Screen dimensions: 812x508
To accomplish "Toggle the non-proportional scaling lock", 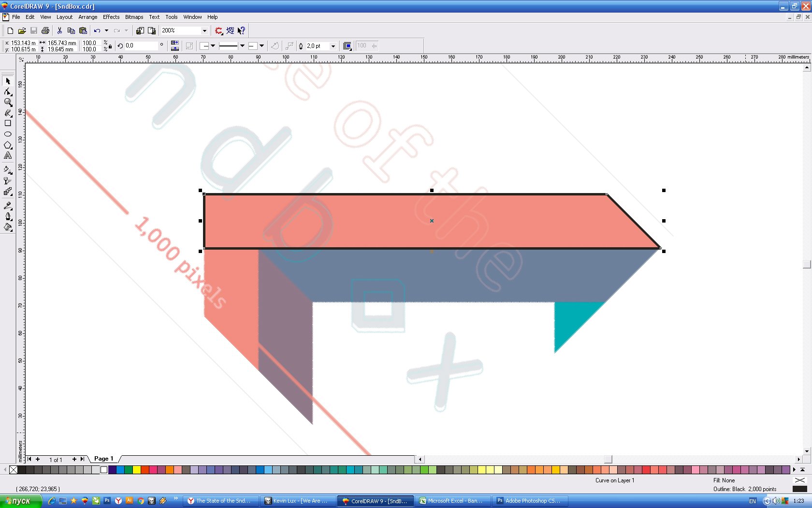I will [x=110, y=46].
